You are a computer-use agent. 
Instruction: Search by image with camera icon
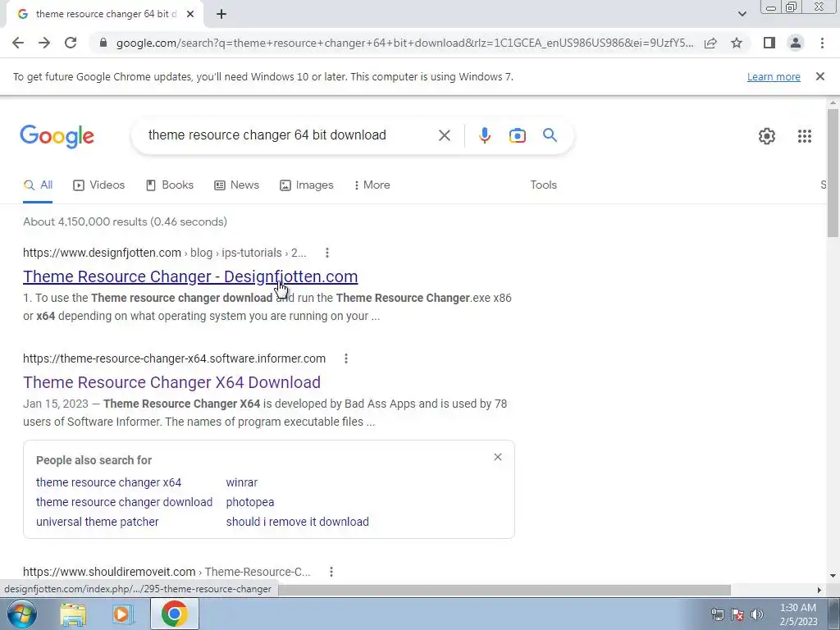pos(517,135)
